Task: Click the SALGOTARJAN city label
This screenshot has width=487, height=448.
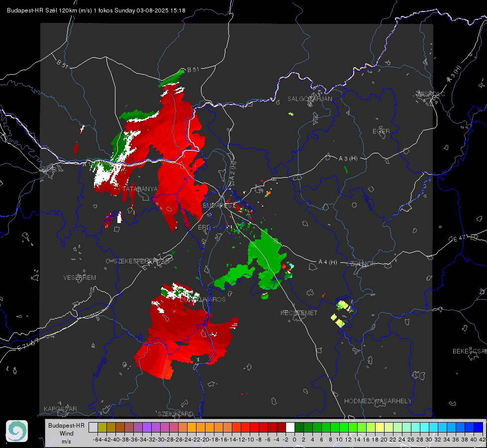Action: coord(309,99)
